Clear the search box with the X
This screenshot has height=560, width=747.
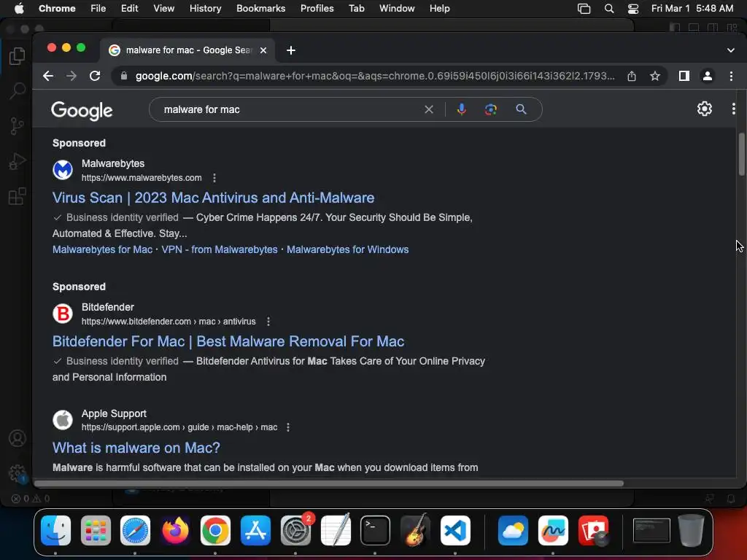coord(429,109)
